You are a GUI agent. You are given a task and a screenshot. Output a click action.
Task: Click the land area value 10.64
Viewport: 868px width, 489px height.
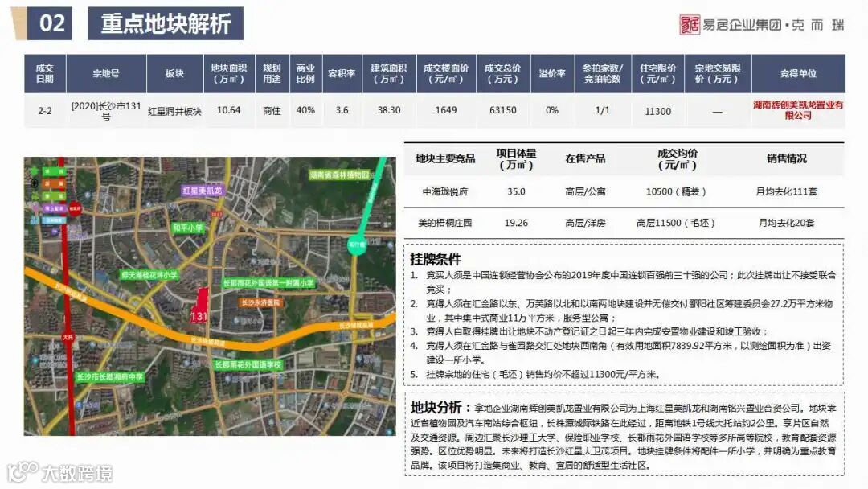(228, 110)
